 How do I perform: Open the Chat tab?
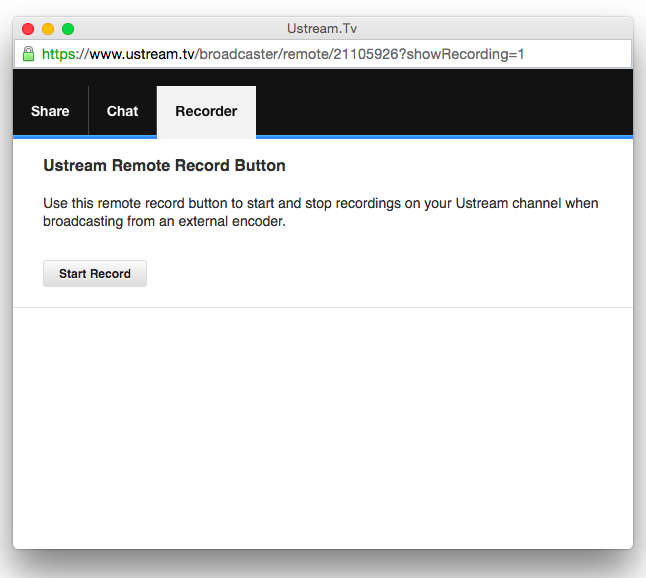point(122,111)
